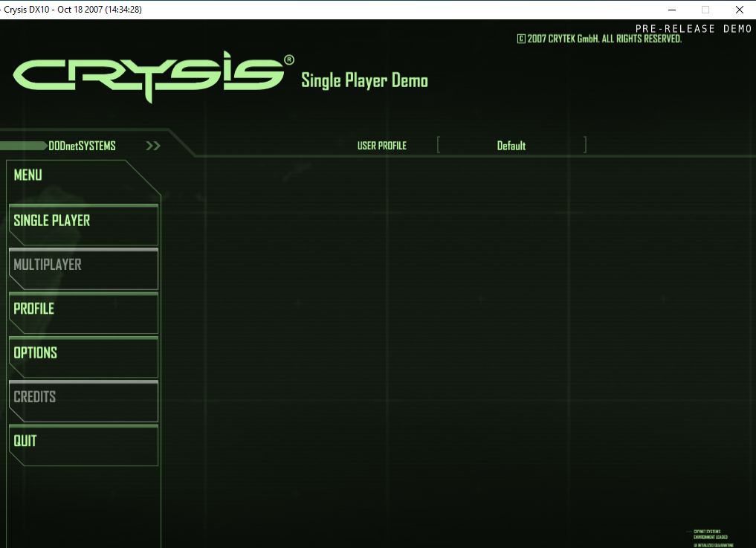This screenshot has width=756, height=548.
Task: Open the Single Player menu
Action: point(83,225)
